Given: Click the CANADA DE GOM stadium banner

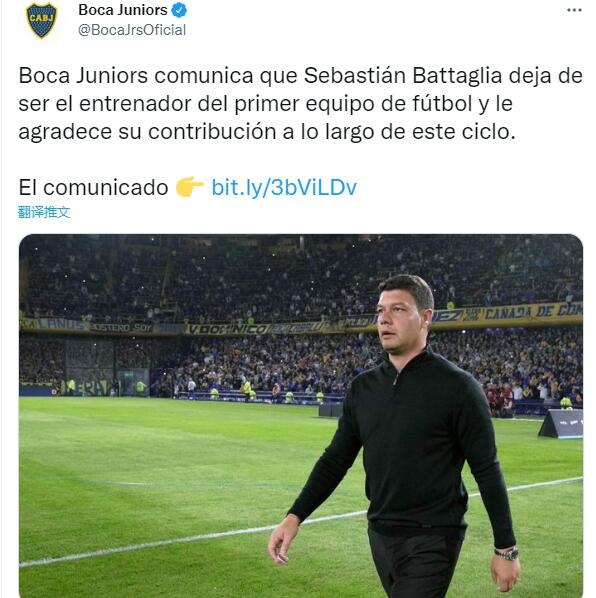Looking at the screenshot, I should (x=533, y=312).
